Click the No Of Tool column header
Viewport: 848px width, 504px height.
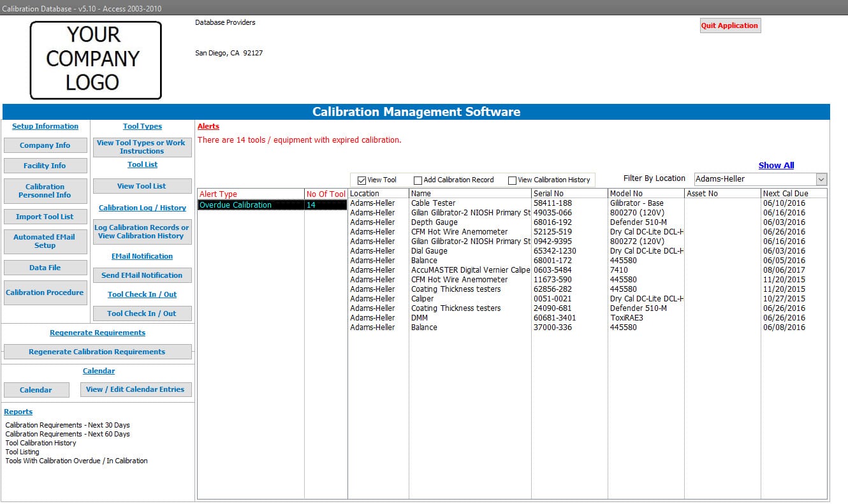pyautogui.click(x=326, y=194)
